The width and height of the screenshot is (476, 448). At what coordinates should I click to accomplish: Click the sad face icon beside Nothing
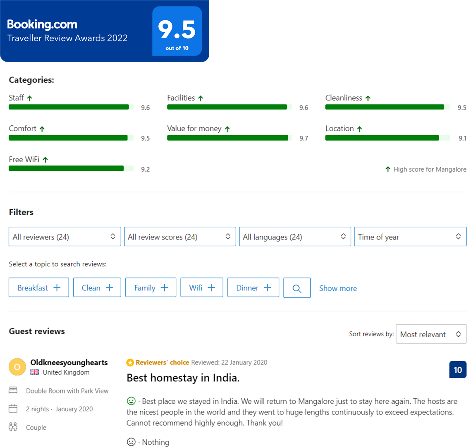pos(131,442)
